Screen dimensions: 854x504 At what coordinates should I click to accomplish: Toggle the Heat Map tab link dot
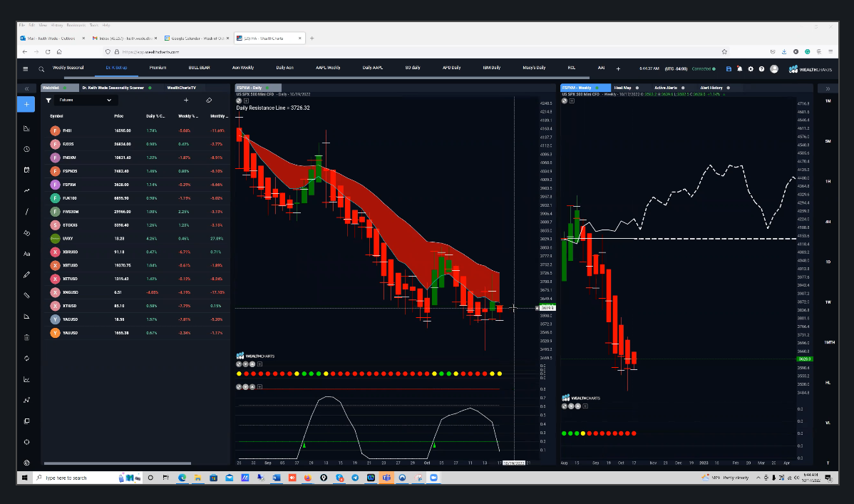click(x=637, y=88)
